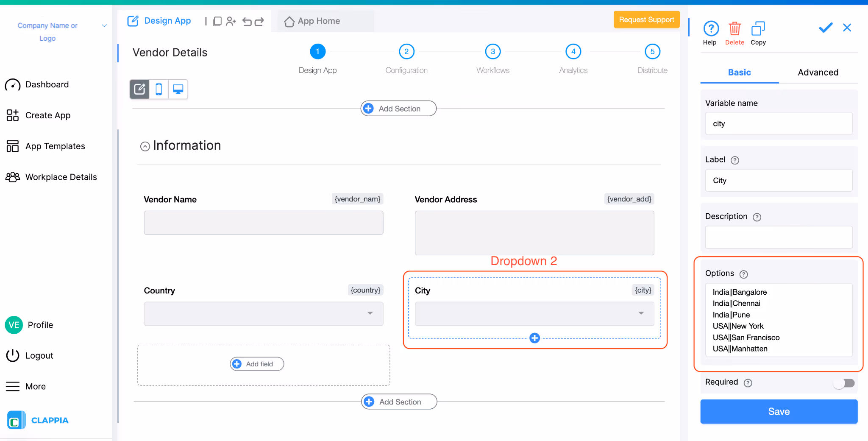This screenshot has height=441, width=868.
Task: Undo the last change
Action: pos(247,21)
